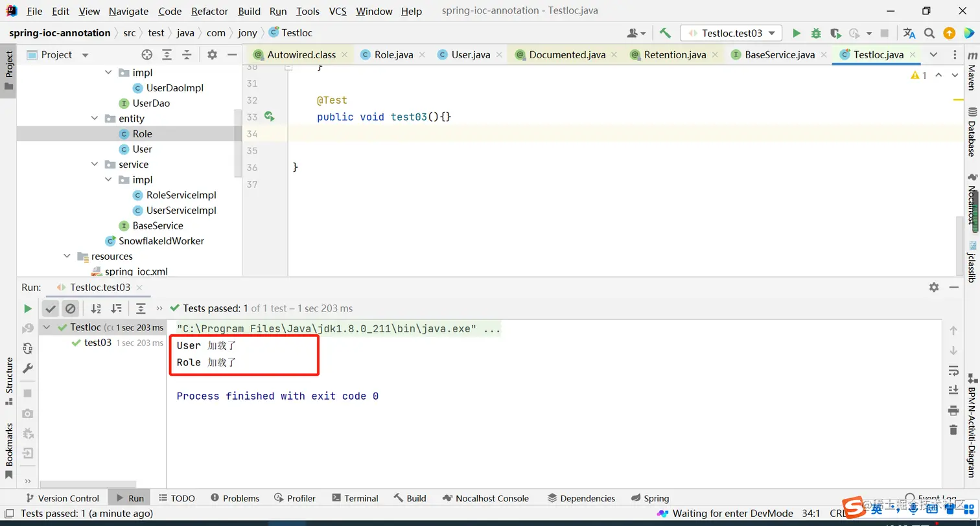
Task: Switch to the Autowired.class editor tab
Action: pyautogui.click(x=301, y=54)
